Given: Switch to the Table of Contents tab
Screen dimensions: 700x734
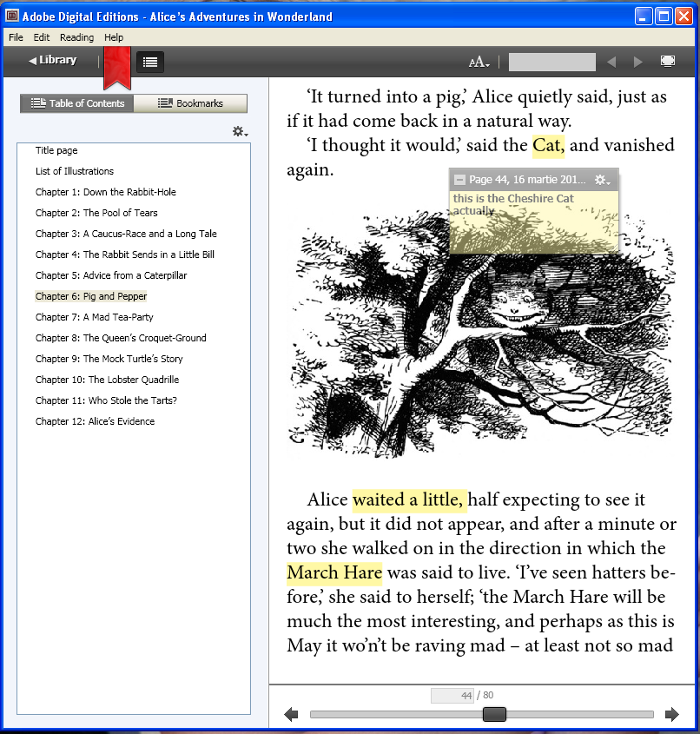Looking at the screenshot, I should (x=77, y=103).
